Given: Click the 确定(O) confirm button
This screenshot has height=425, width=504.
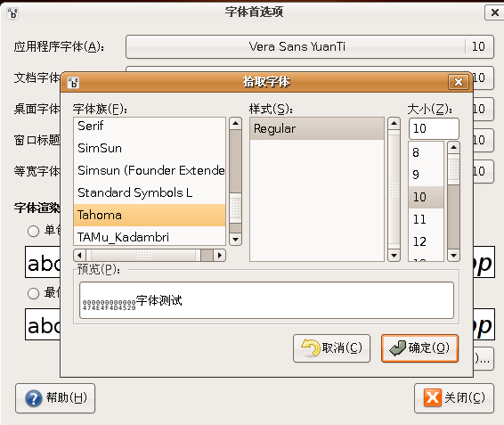Looking at the screenshot, I should pyautogui.click(x=419, y=348).
